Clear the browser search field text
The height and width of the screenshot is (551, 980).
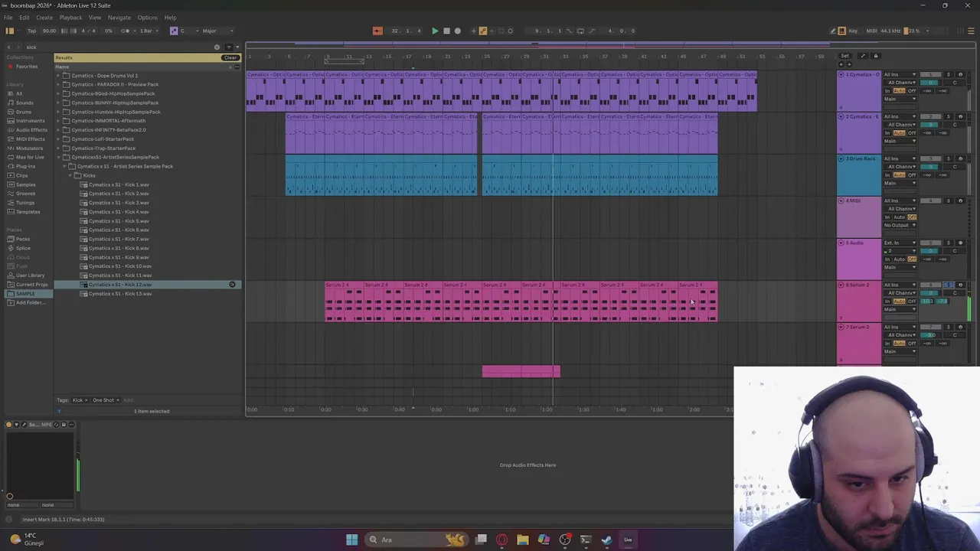[217, 47]
